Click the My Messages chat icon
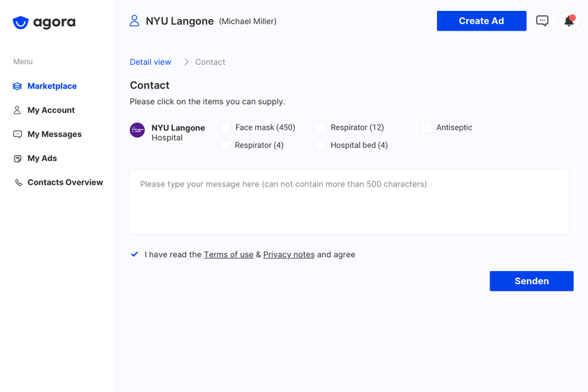Screen dimensions: 588x392 (18, 134)
